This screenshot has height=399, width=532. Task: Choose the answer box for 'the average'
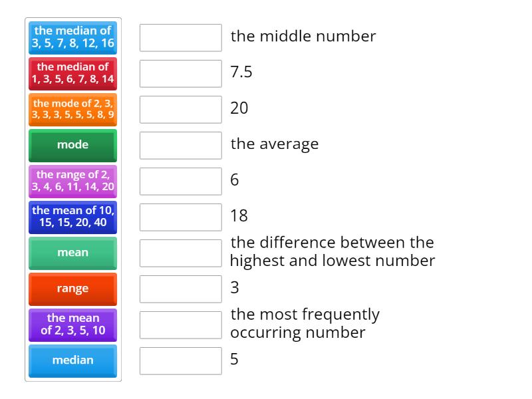click(181, 146)
